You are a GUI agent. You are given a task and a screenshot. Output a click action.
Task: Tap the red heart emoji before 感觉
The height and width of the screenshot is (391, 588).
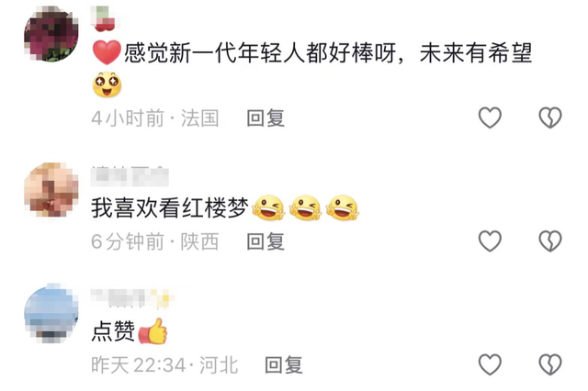tap(107, 53)
